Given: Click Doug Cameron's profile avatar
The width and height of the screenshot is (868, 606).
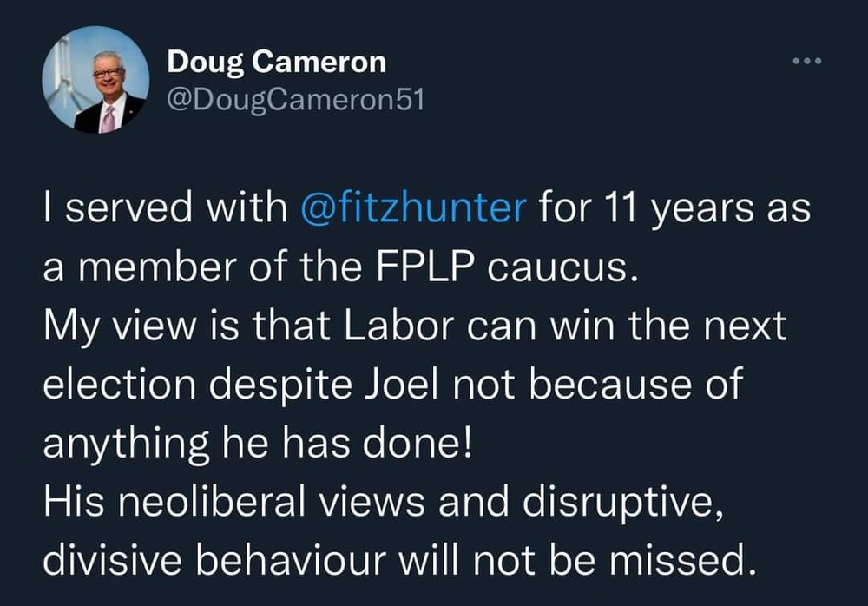Looking at the screenshot, I should pyautogui.click(x=95, y=79).
